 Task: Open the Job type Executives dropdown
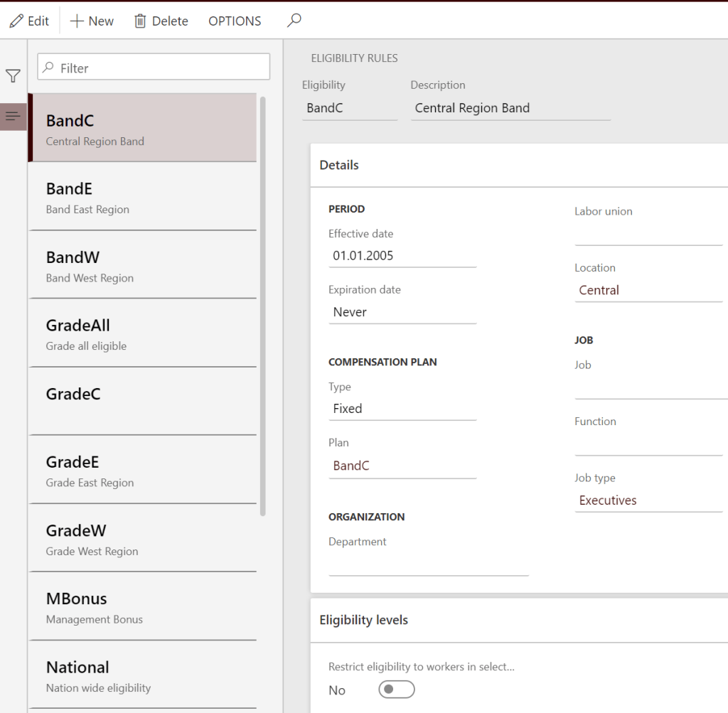(x=648, y=500)
